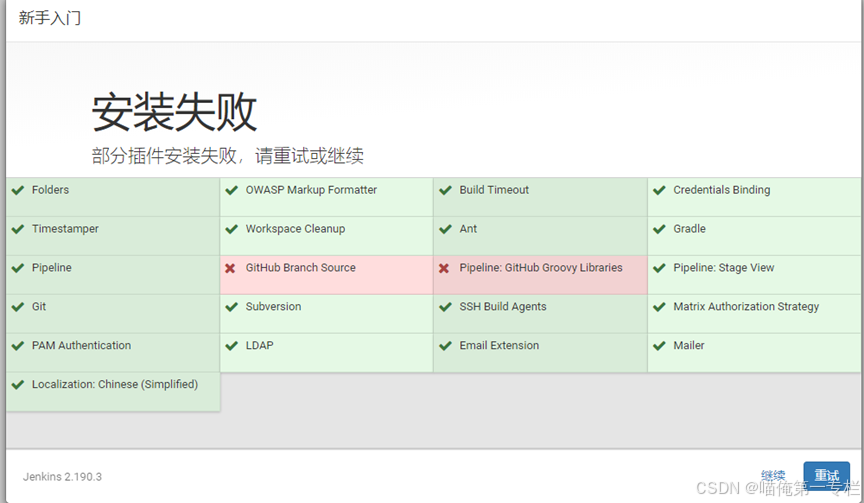This screenshot has height=503, width=864.
Task: Select the Timestamper label
Action: (65, 229)
